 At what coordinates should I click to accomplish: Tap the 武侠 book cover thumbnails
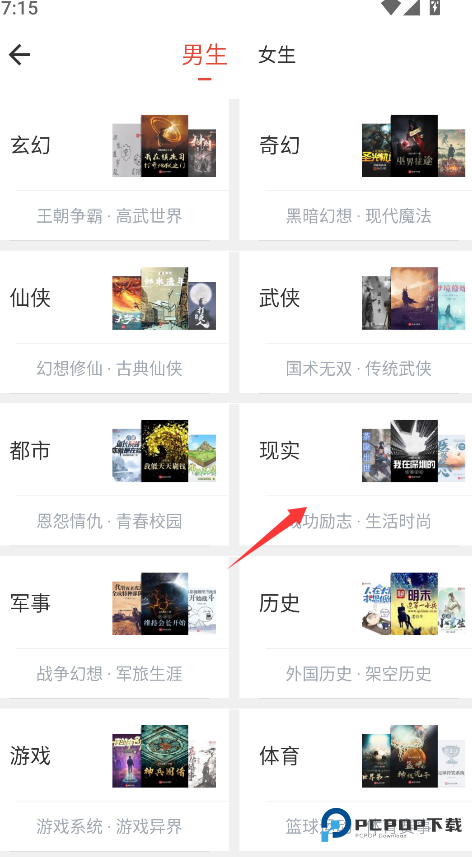[414, 298]
